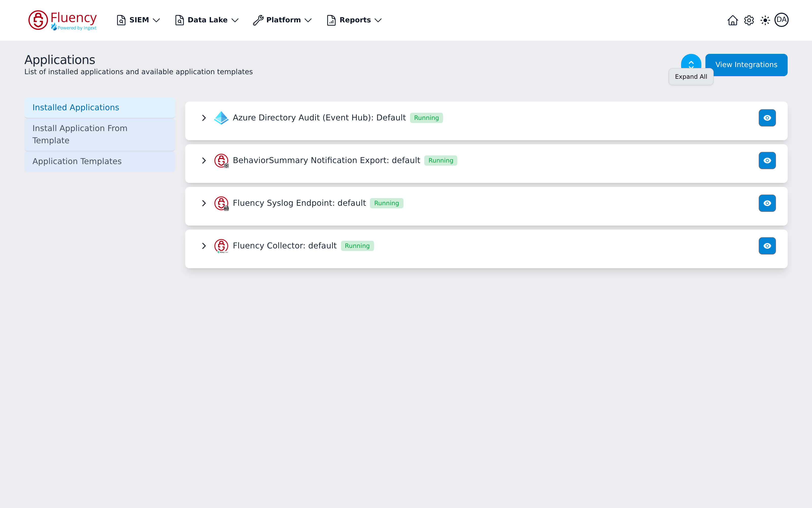Select the Installed Applications tab

tap(100, 107)
